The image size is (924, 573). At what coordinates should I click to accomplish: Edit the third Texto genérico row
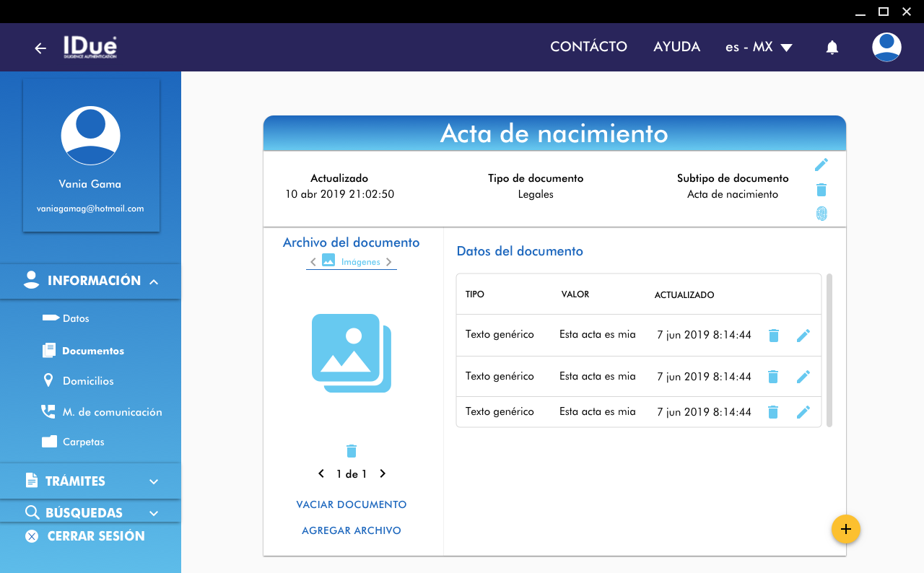pos(803,412)
